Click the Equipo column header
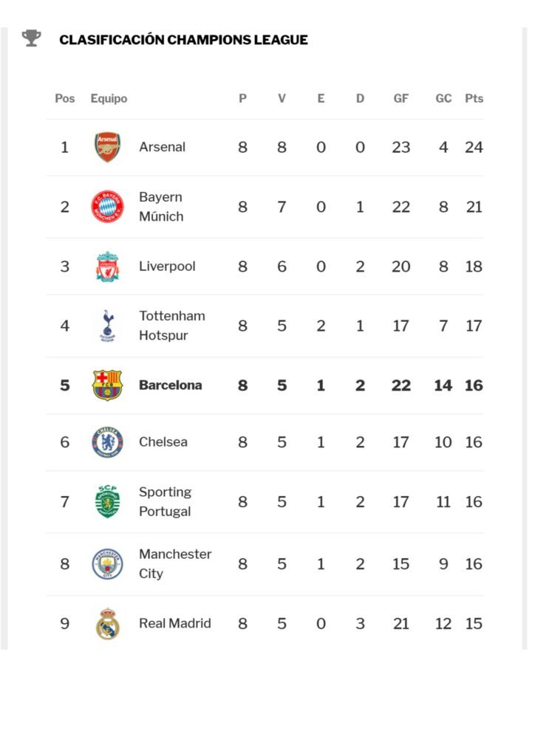The width and height of the screenshot is (535, 756). (x=109, y=98)
